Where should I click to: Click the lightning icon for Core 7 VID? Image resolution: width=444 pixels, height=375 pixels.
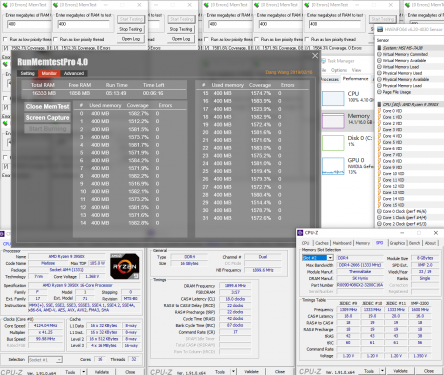[379, 155]
